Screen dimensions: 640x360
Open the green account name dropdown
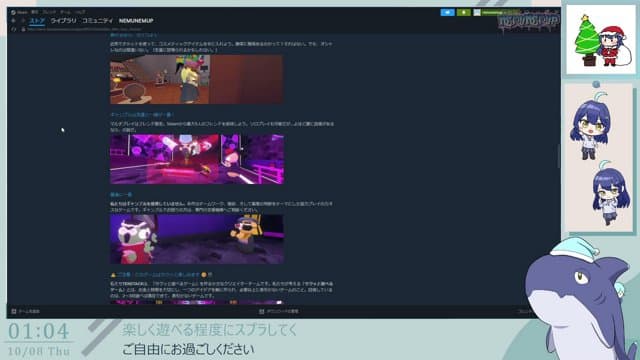(501, 13)
